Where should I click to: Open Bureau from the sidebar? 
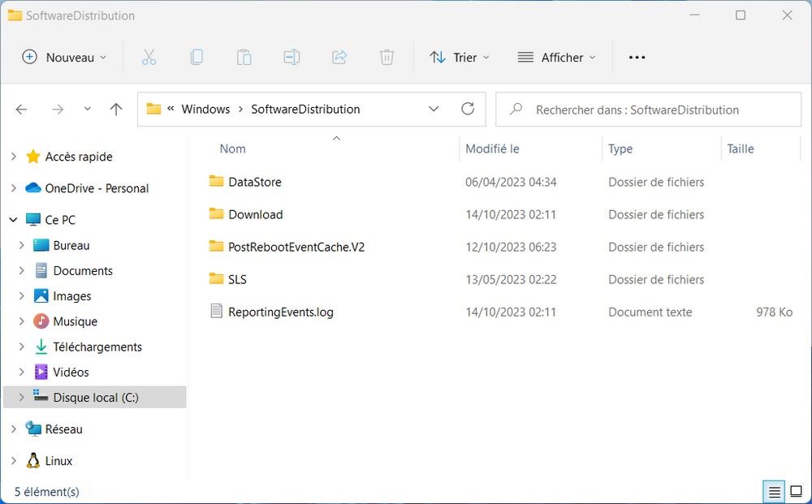click(x=71, y=245)
